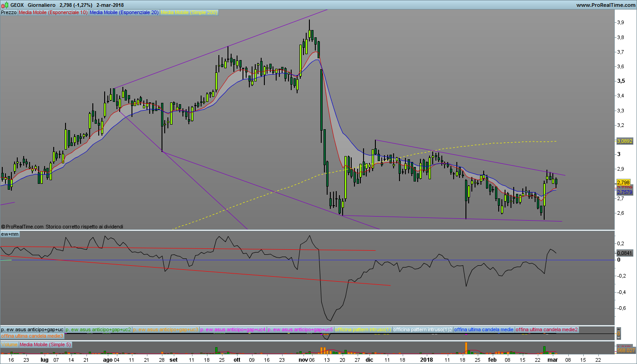This screenshot has width=637, height=364.
Task: Click the 3,6 price axis label
Action: (x=620, y=66)
